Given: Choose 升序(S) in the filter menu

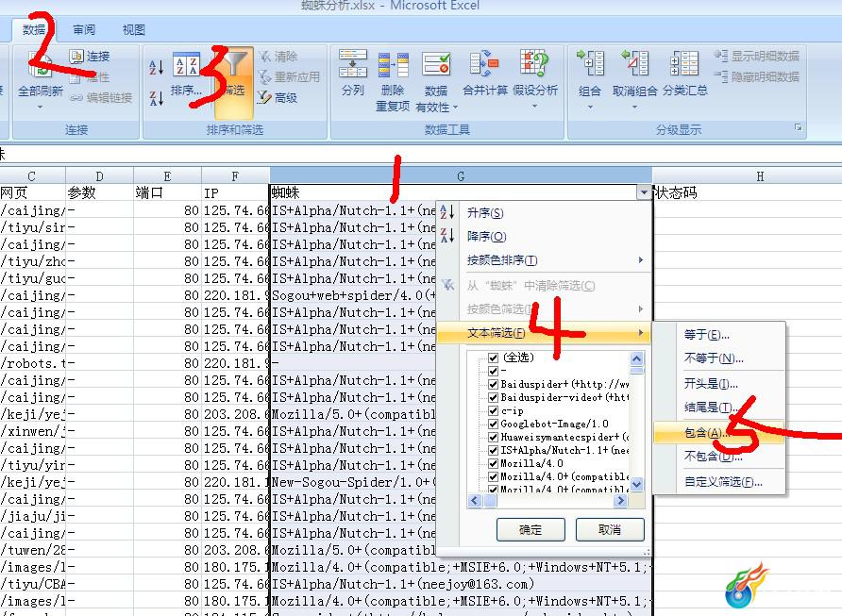Looking at the screenshot, I should (485, 213).
